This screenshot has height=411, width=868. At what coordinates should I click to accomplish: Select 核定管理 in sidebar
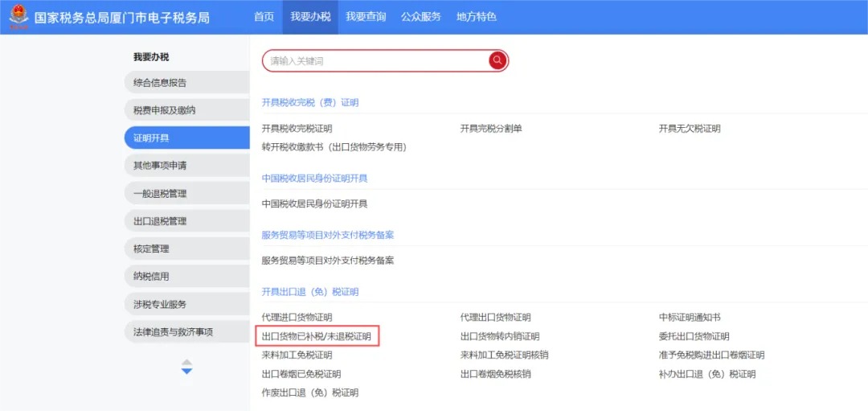click(x=186, y=249)
